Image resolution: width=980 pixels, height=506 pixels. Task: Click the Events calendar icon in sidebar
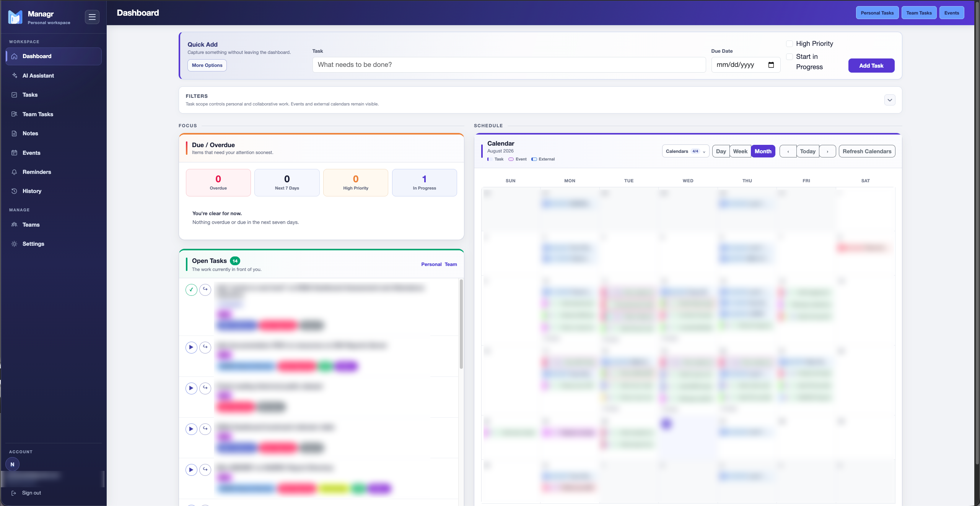click(x=15, y=153)
